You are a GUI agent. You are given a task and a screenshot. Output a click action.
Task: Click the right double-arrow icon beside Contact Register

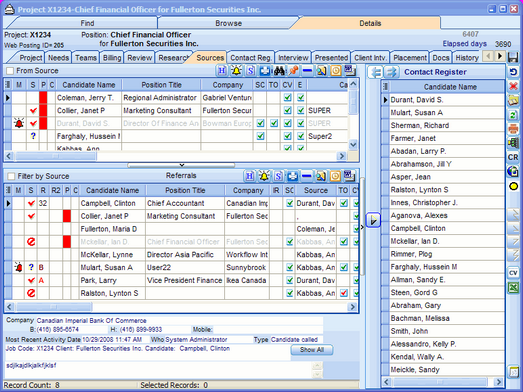tap(391, 72)
